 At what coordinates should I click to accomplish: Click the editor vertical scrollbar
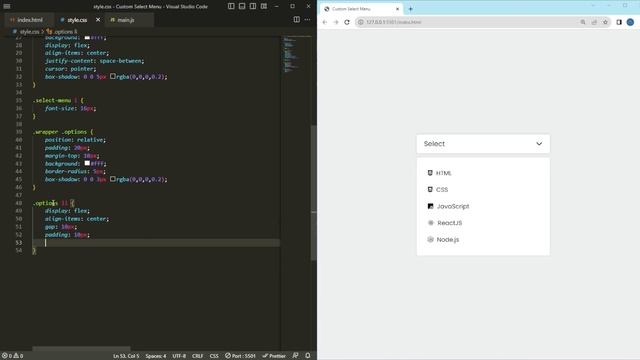(313, 192)
